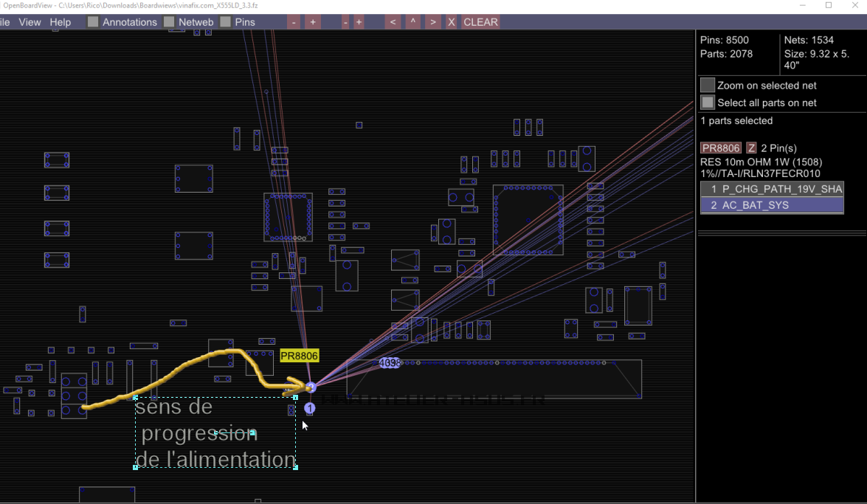Open the View menu

pyautogui.click(x=30, y=22)
